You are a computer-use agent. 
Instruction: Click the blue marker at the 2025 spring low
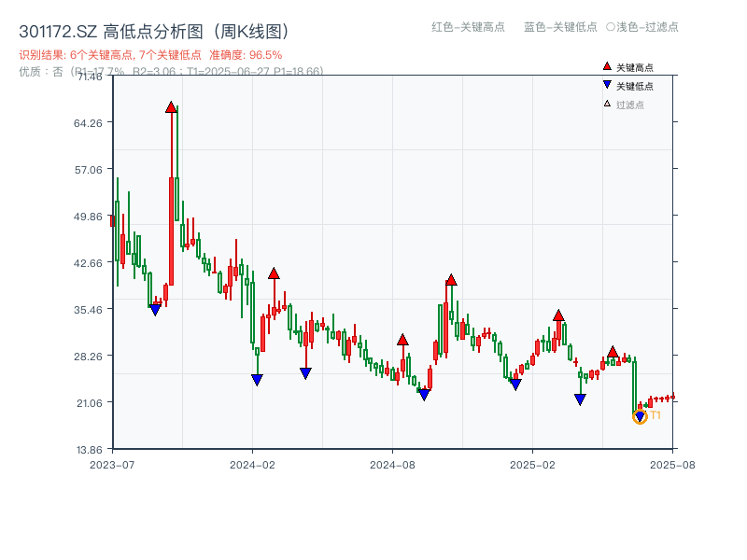[x=581, y=399]
